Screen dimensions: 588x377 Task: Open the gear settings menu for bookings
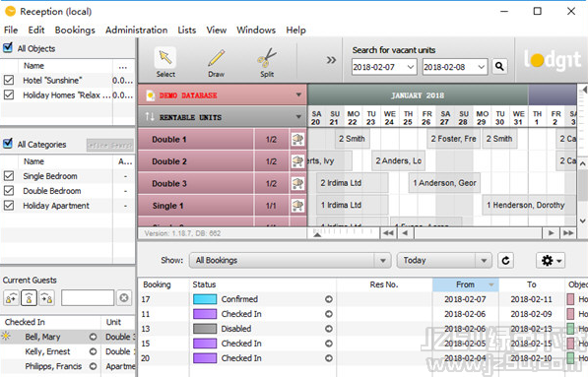[x=551, y=261]
